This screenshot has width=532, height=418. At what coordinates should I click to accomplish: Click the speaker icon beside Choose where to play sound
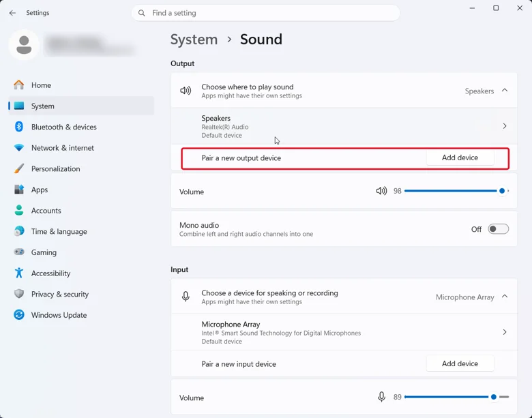[x=186, y=91]
